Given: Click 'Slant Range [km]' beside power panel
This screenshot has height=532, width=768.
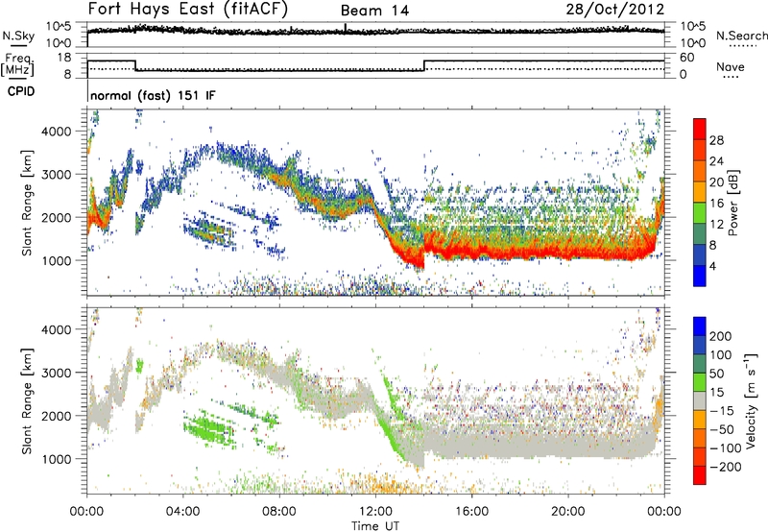Looking at the screenshot, I should (x=27, y=203).
